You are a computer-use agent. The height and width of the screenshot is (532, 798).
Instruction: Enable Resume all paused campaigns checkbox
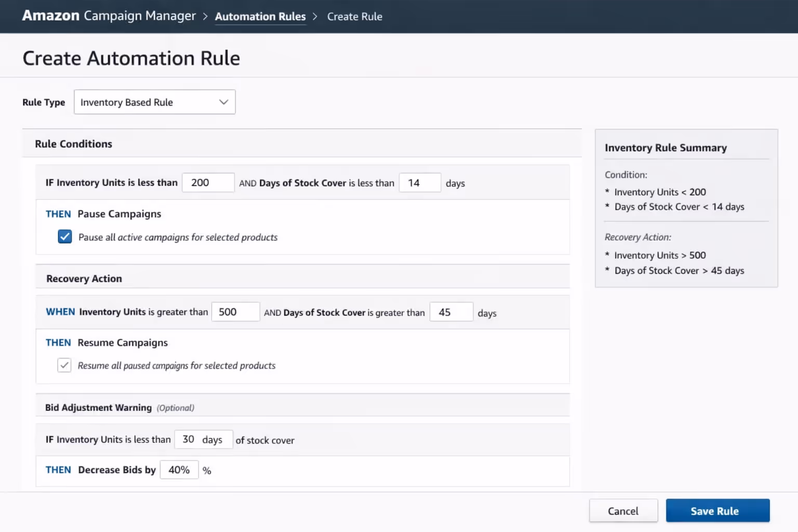pyautogui.click(x=64, y=365)
